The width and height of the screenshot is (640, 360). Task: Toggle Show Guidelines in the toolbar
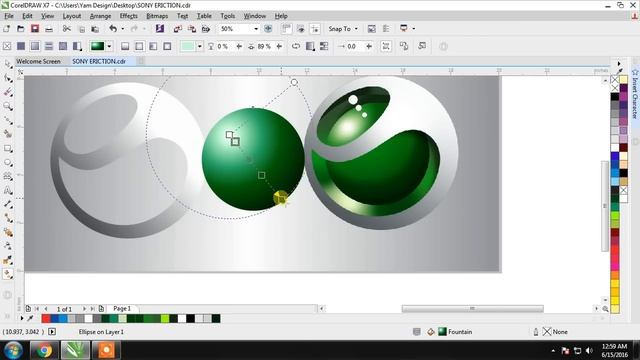pos(315,29)
